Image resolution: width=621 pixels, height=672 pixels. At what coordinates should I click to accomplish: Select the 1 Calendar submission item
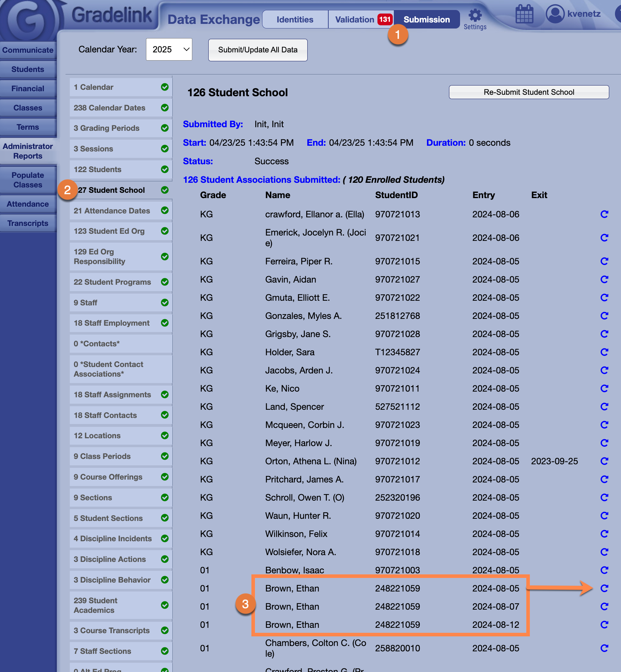pyautogui.click(x=121, y=87)
